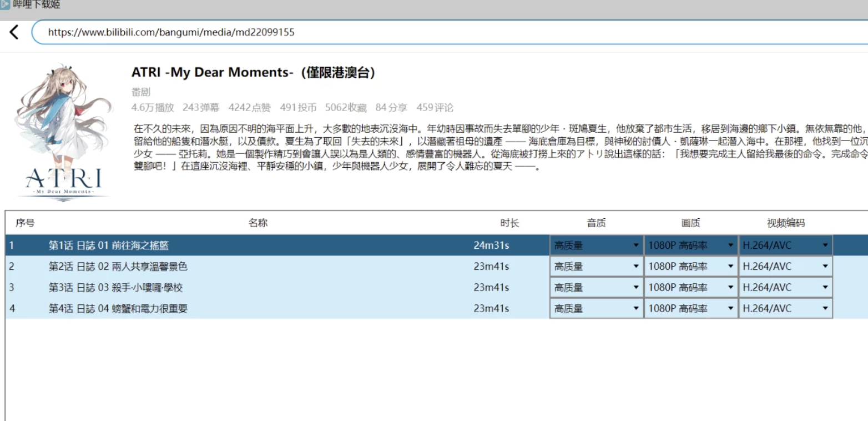Image resolution: width=868 pixels, height=421 pixels.
Task: Open H.264/AVC codec dropdown for episode 1
Action: pyautogui.click(x=785, y=245)
